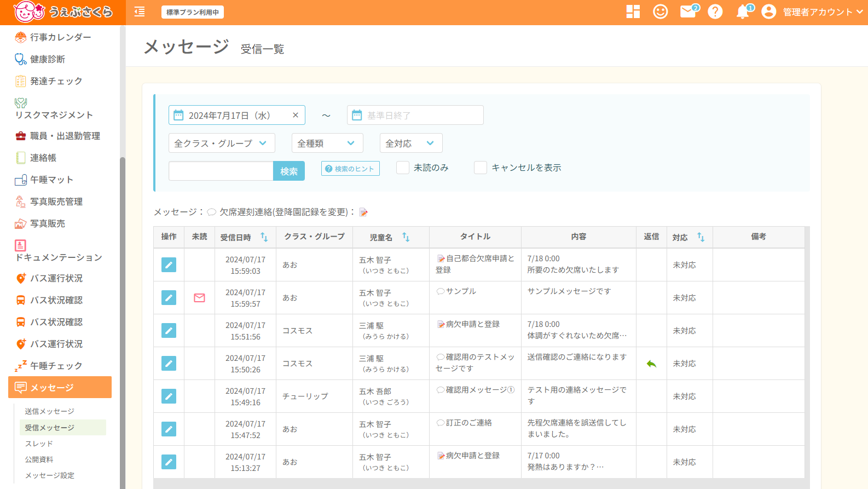868x489 pixels.
Task: Go to 受信メッセージ submenu
Action: click(x=62, y=428)
